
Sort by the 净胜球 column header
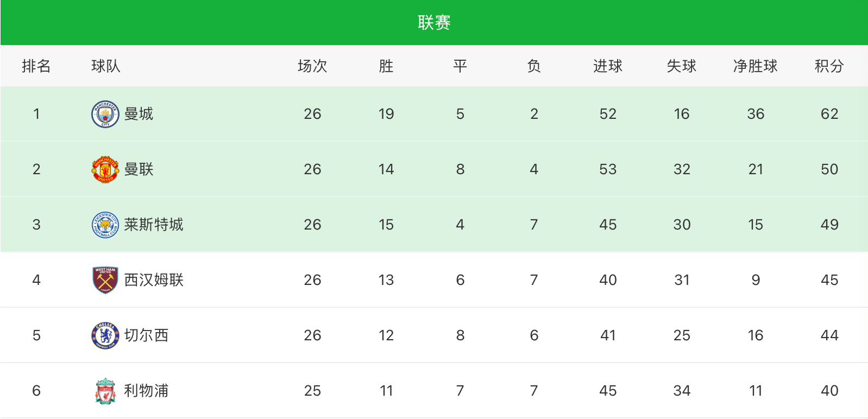[755, 66]
